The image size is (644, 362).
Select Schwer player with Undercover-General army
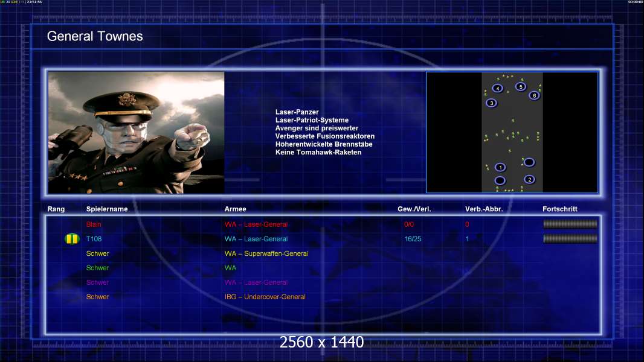(97, 297)
